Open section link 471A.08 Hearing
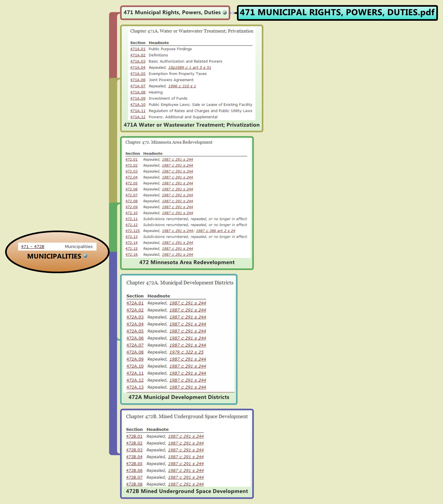The width and height of the screenshot is (443, 504). point(138,92)
